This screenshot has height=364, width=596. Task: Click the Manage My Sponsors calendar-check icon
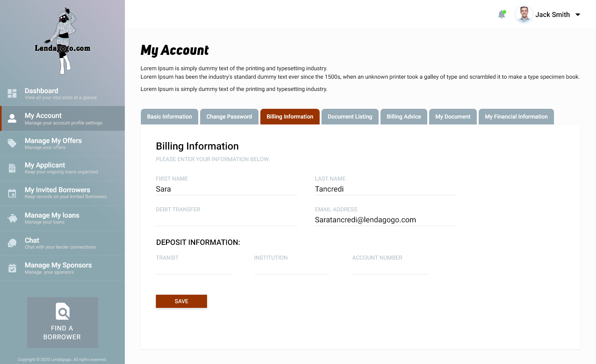[x=12, y=268]
